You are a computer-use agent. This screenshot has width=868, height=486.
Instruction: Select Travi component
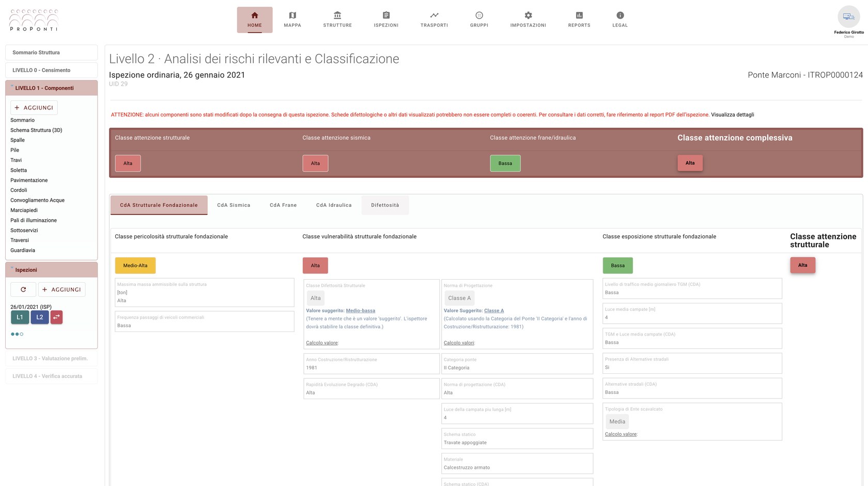pos(16,160)
